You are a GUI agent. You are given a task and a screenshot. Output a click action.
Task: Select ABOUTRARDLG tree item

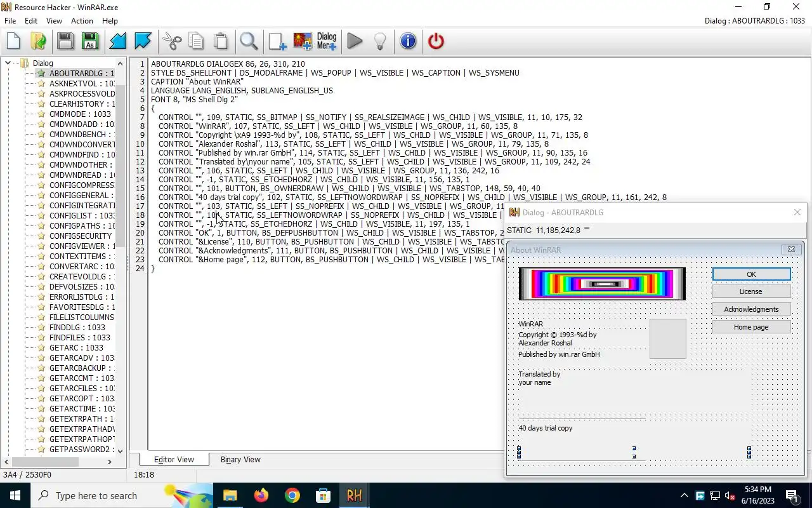82,74
